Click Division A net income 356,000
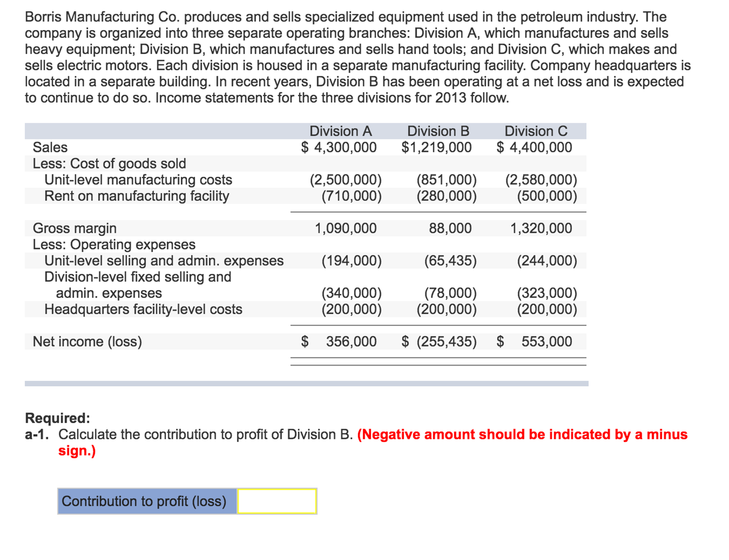This screenshot has height=560, width=729. click(351, 341)
